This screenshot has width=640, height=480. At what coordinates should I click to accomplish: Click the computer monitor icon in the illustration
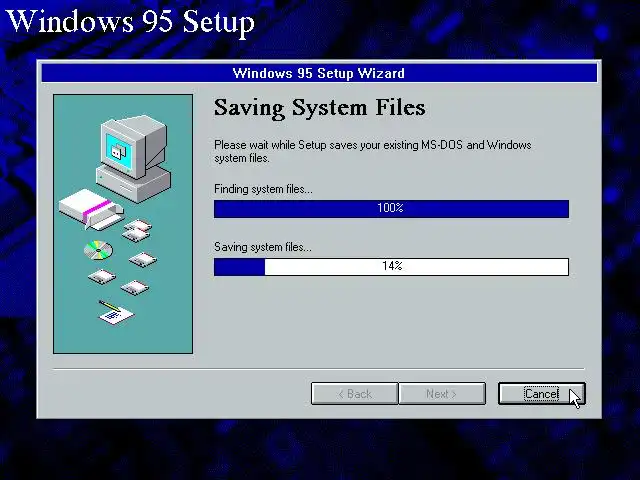pos(133,147)
